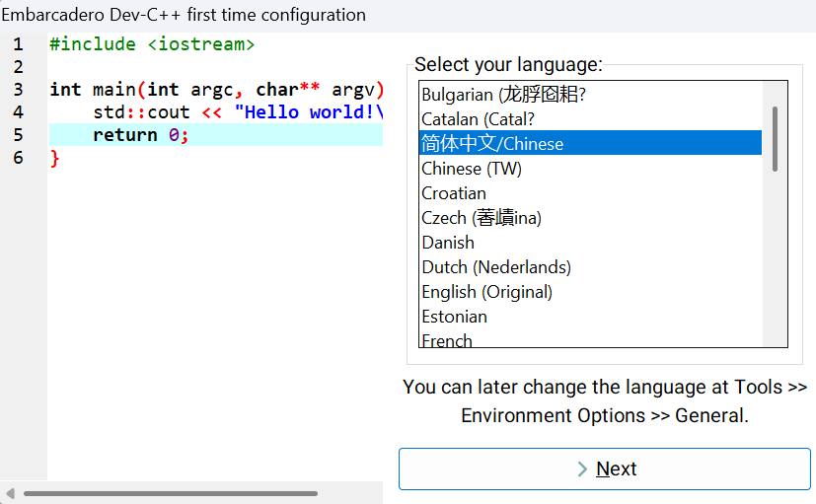Select Estonian in the language list

tap(590, 317)
